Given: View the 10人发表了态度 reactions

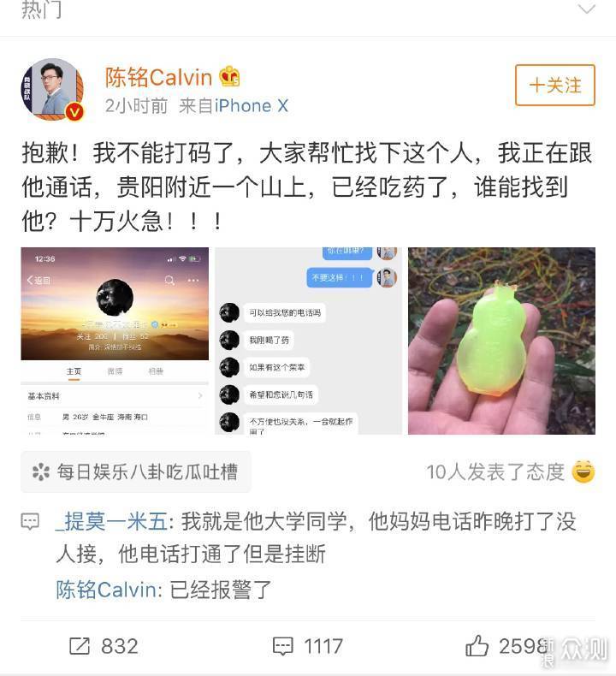Looking at the screenshot, I should click(495, 471).
